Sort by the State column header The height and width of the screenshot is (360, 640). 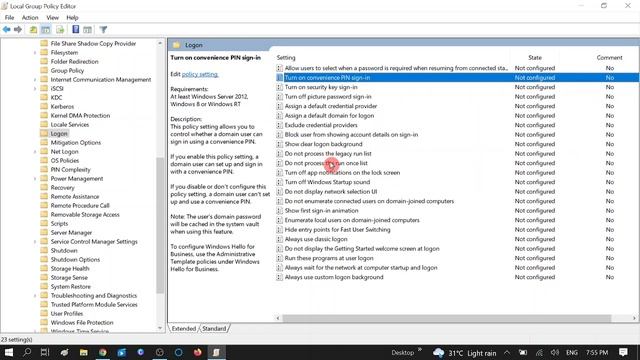point(535,58)
